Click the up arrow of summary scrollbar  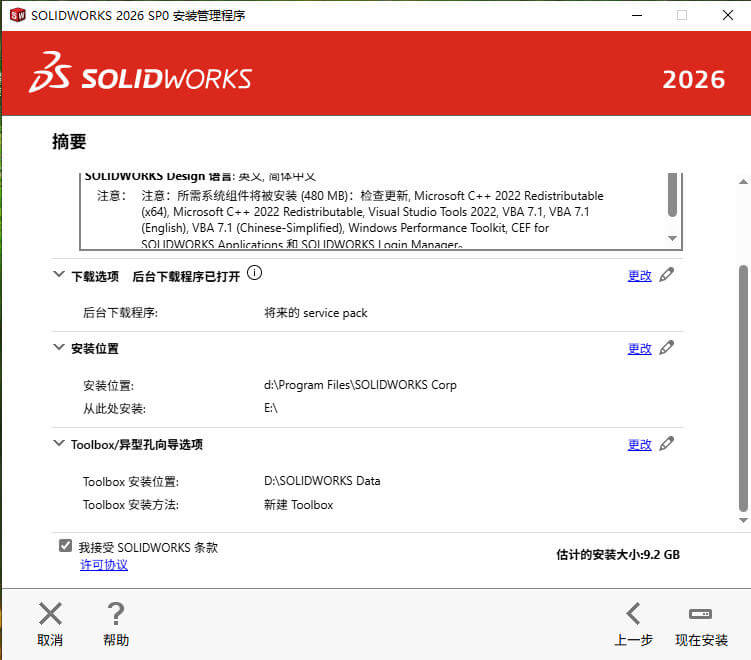tap(743, 182)
